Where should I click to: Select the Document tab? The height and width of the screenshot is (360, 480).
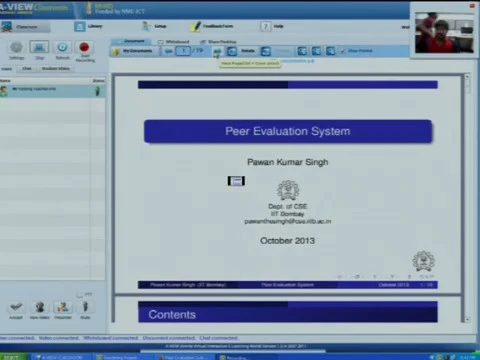(131, 41)
